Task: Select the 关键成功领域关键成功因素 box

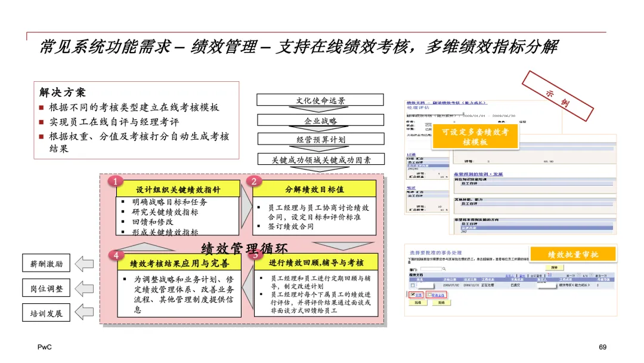Action: pyautogui.click(x=320, y=159)
